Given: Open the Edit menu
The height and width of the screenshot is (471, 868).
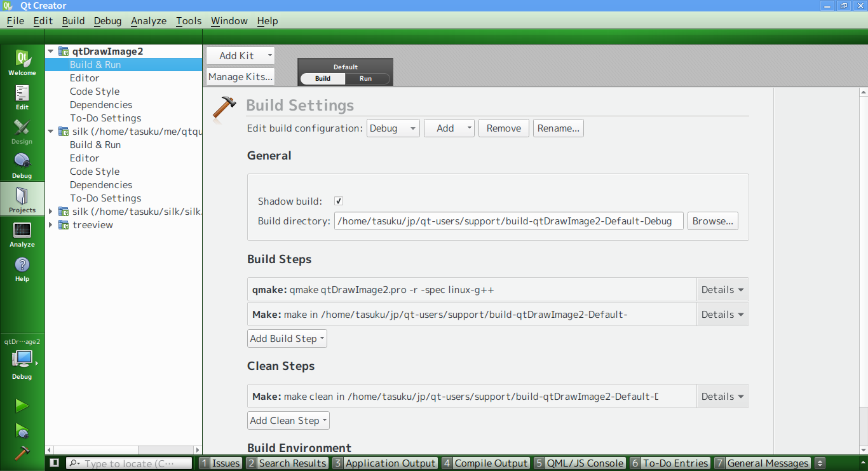Looking at the screenshot, I should click(x=43, y=21).
